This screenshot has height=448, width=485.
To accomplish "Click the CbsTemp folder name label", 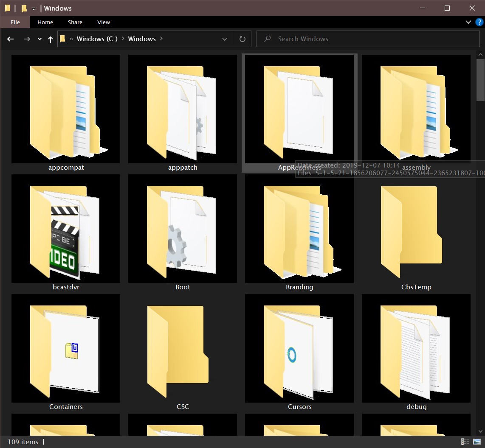I will pos(416,287).
